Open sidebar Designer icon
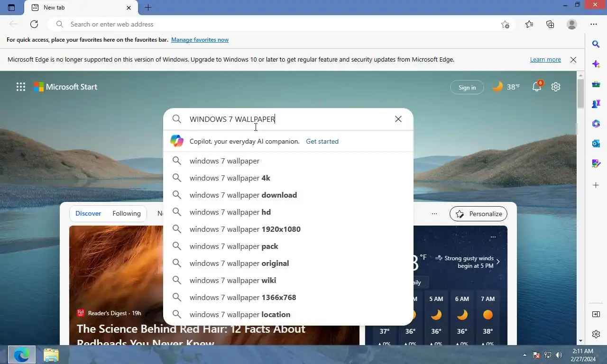 tap(596, 164)
